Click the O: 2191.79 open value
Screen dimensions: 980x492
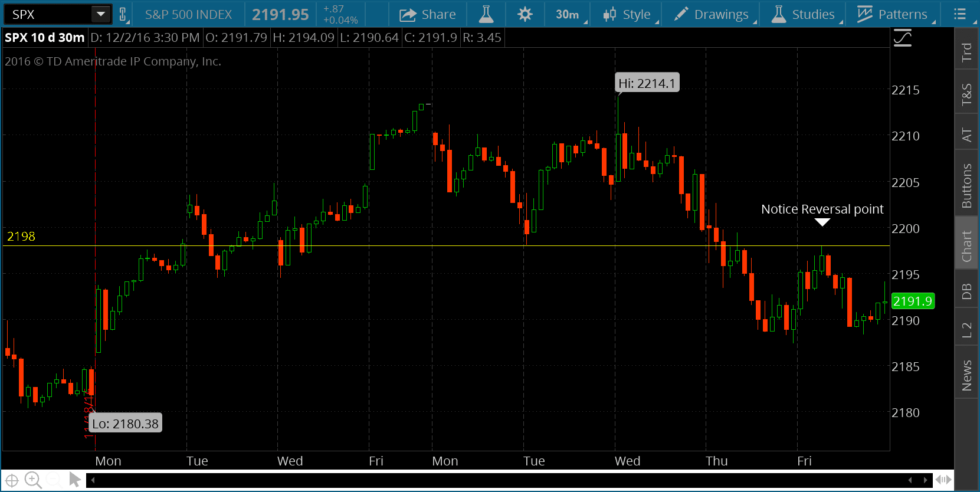(x=236, y=38)
